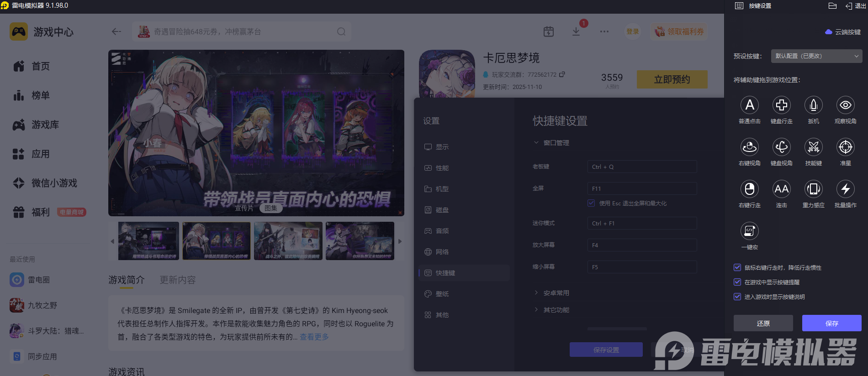Click the 缩小屏幕 F5 shortcut field
Viewport: 868px width, 376px height.
[642, 267]
